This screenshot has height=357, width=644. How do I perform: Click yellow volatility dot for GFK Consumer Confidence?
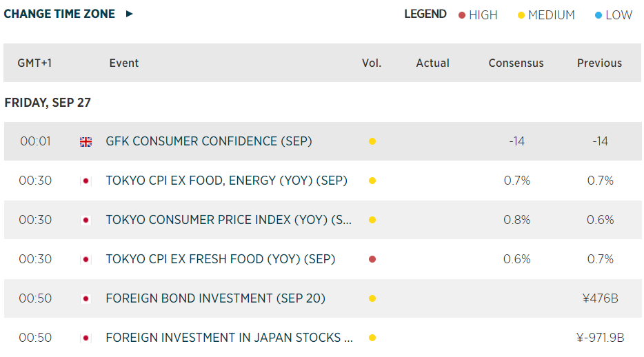[372, 142]
